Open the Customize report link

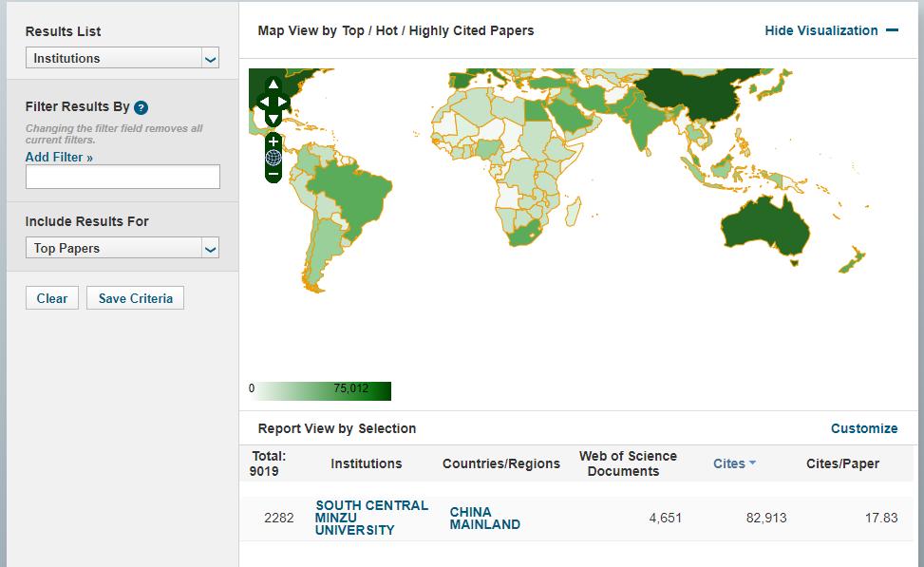tap(863, 428)
